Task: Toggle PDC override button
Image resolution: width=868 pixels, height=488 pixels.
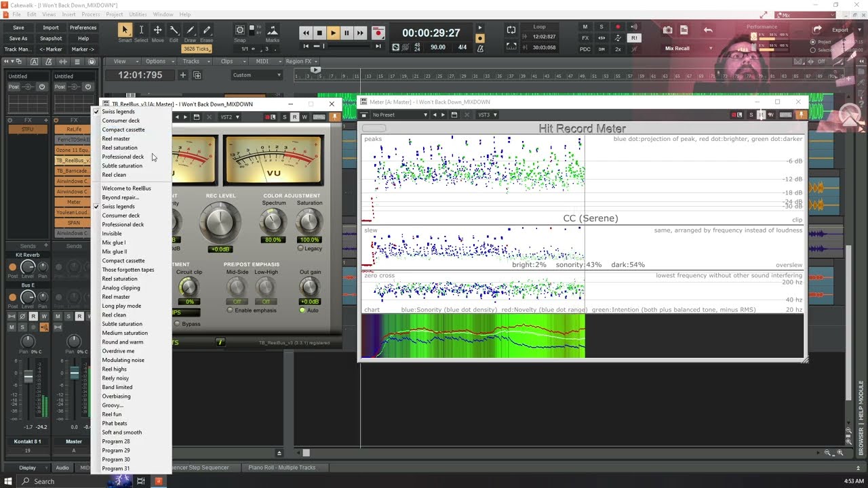Action: pyautogui.click(x=585, y=49)
